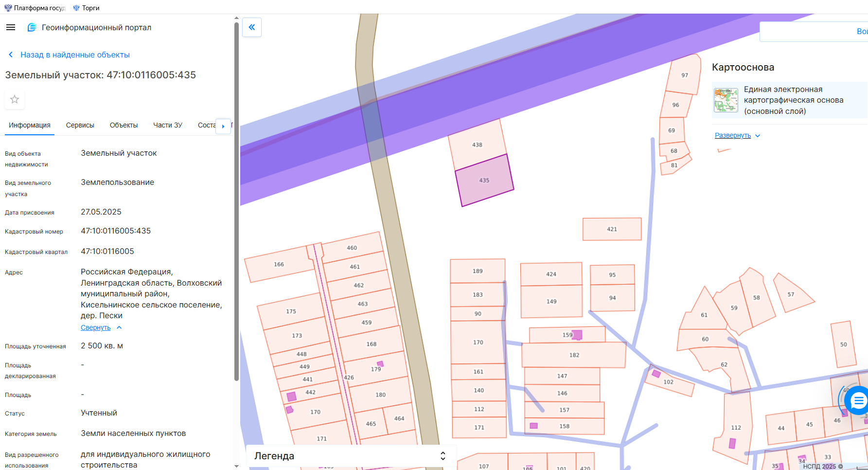The image size is (868, 470).
Task: Click highlighted parcel 435 on the map
Action: [x=484, y=181]
